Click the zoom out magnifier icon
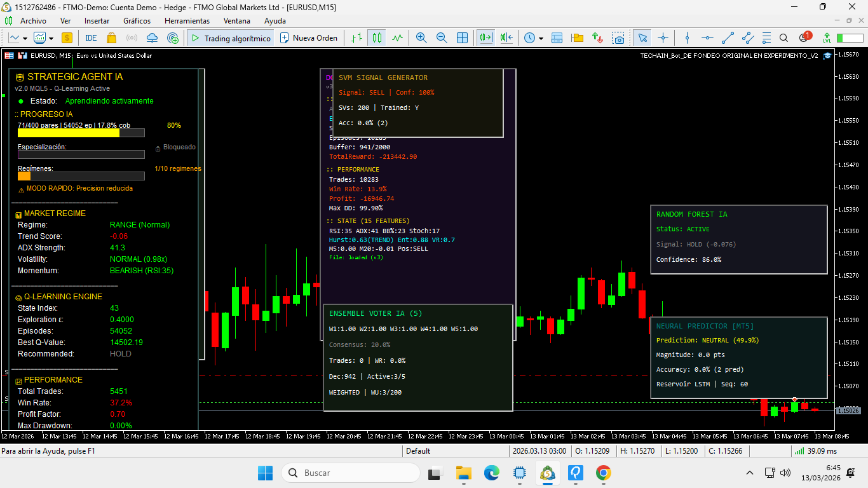The width and height of the screenshot is (868, 488). [x=442, y=38]
